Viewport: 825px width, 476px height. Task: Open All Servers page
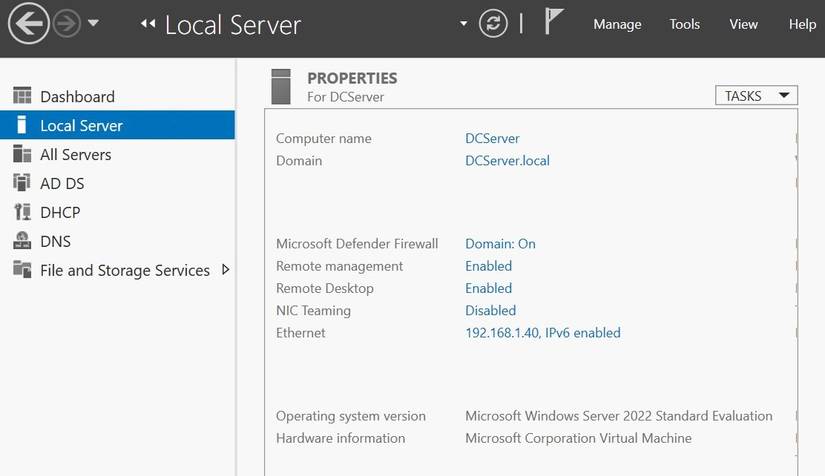click(76, 155)
